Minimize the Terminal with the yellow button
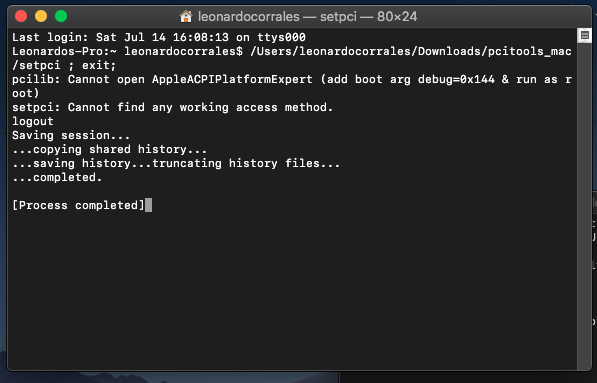The image size is (597, 383). 41,16
